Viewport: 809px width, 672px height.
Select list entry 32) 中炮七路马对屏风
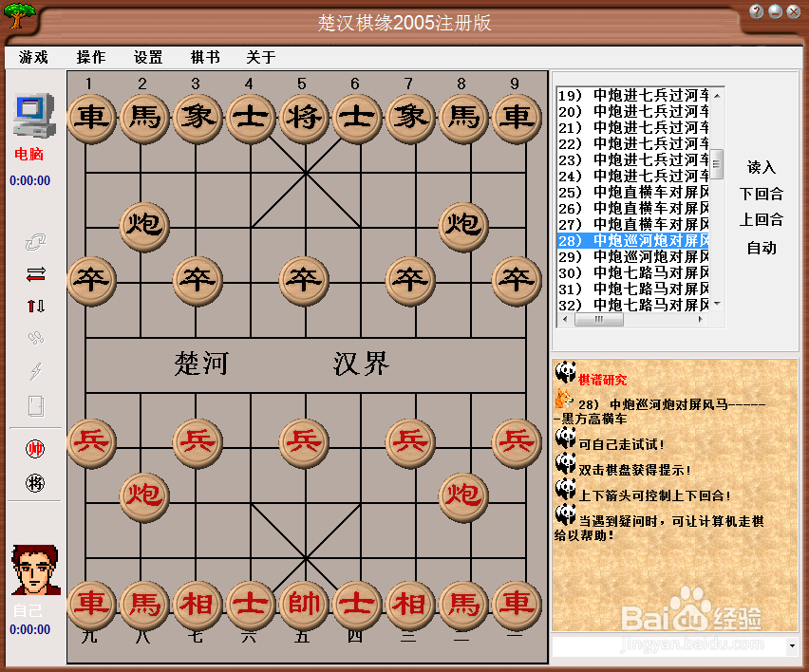point(633,305)
